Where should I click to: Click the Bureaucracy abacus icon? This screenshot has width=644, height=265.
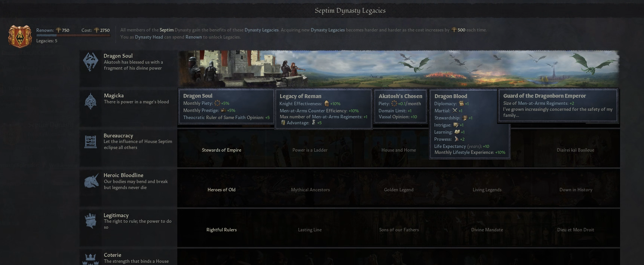pos(91,141)
